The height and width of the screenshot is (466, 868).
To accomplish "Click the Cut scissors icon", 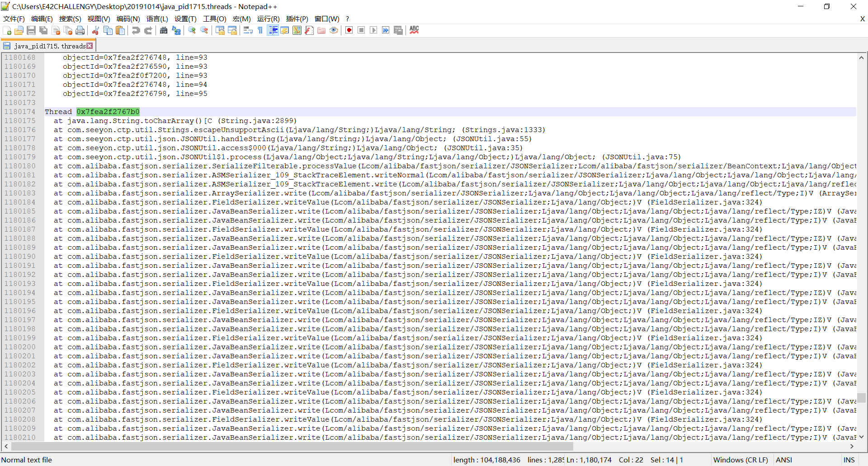I will (x=96, y=30).
